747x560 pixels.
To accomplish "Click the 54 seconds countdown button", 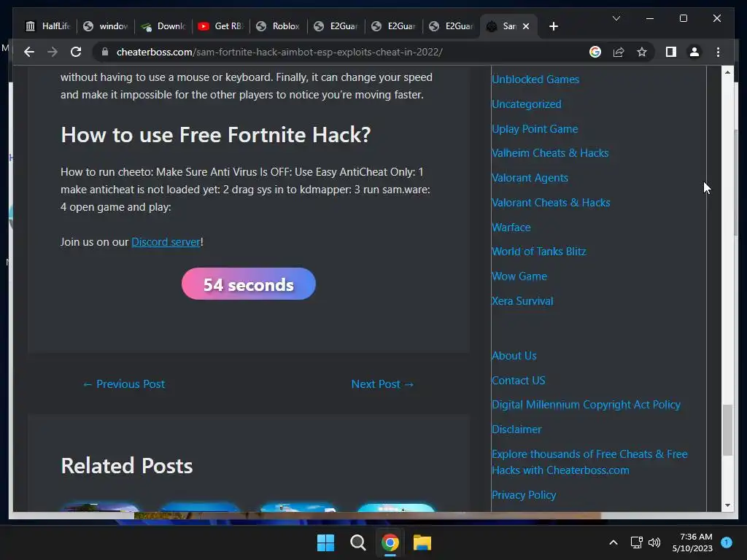I will pos(248,284).
